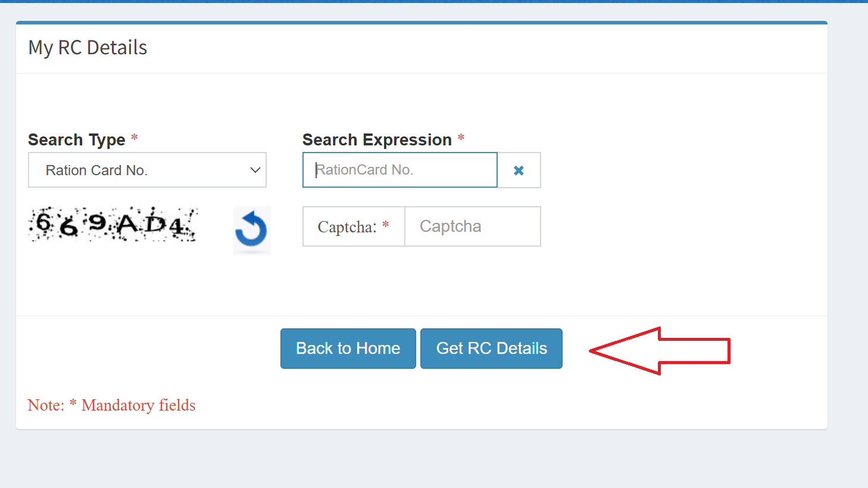Clear the search expression with the X icon
Image resolution: width=868 pixels, height=488 pixels.
coord(519,170)
